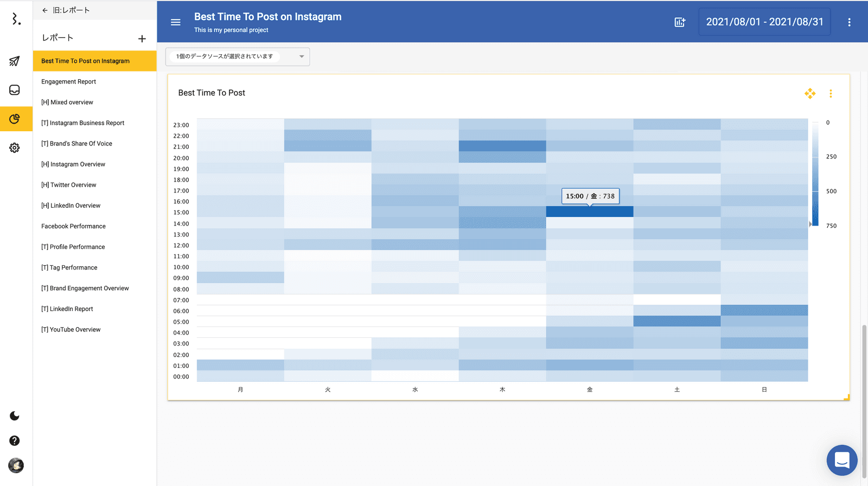Open the header three-dot more menu

pos(849,22)
